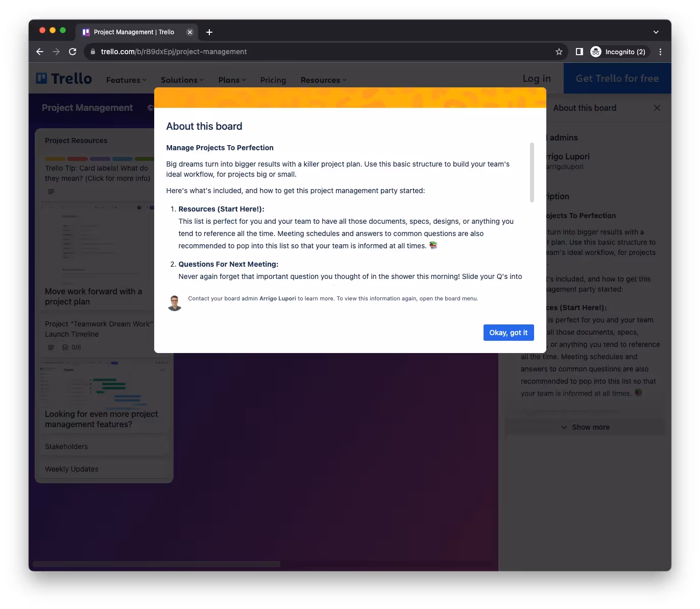
Task: Click the yellow label on Trello Tip card
Action: [x=55, y=159]
